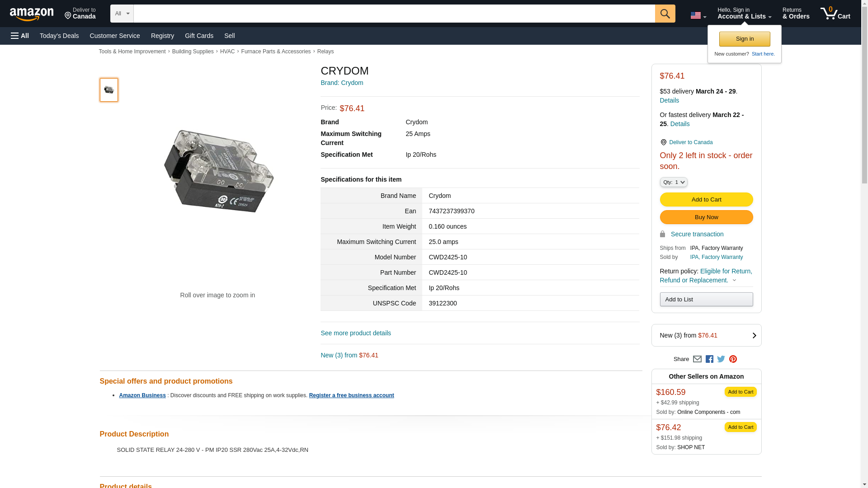Open the All hamburger menu
868x488 pixels.
click(x=20, y=36)
